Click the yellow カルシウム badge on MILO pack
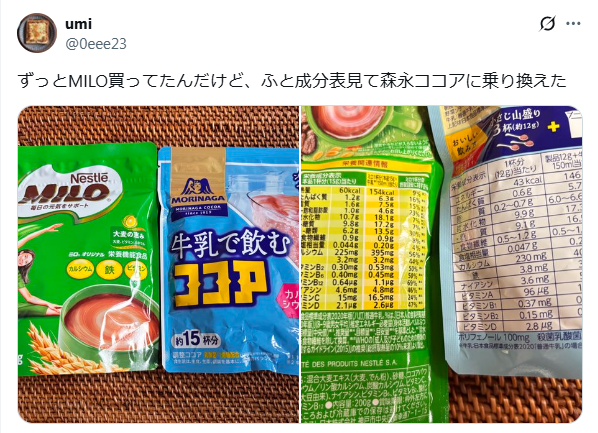This screenshot has height=433, width=598. coord(80,269)
